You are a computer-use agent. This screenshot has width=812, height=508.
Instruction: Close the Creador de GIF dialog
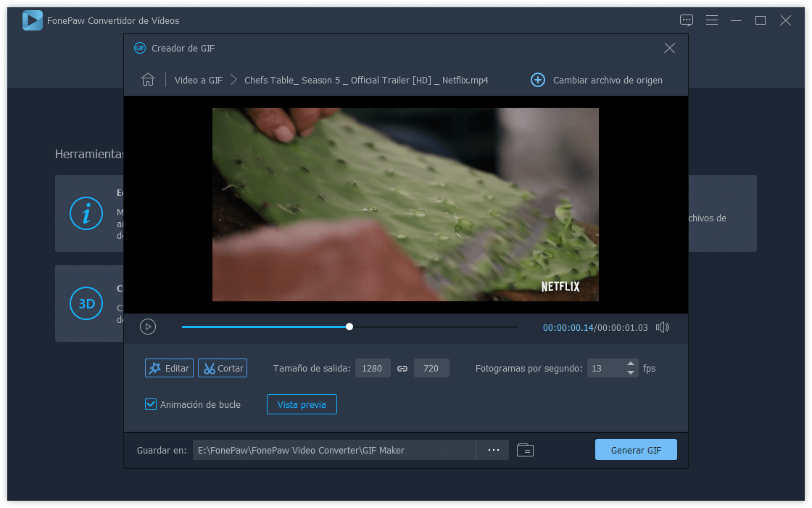(x=669, y=48)
